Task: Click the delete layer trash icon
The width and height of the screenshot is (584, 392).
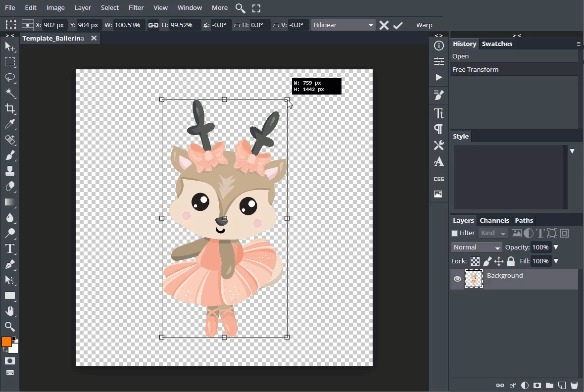Action: tap(574, 385)
